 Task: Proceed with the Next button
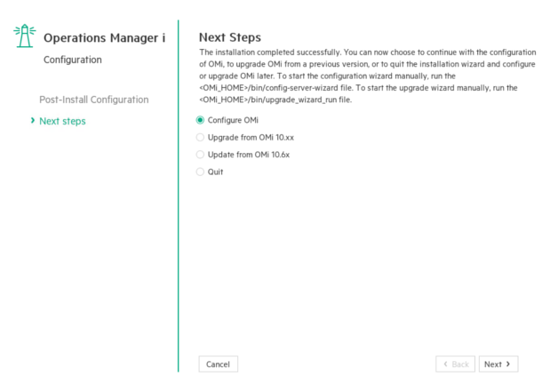tap(498, 364)
